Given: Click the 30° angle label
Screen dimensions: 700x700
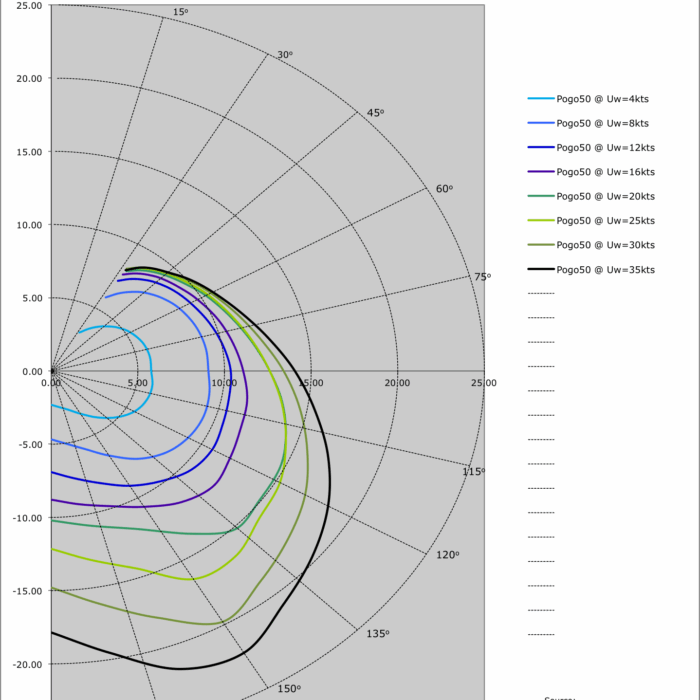Looking at the screenshot, I should (285, 55).
